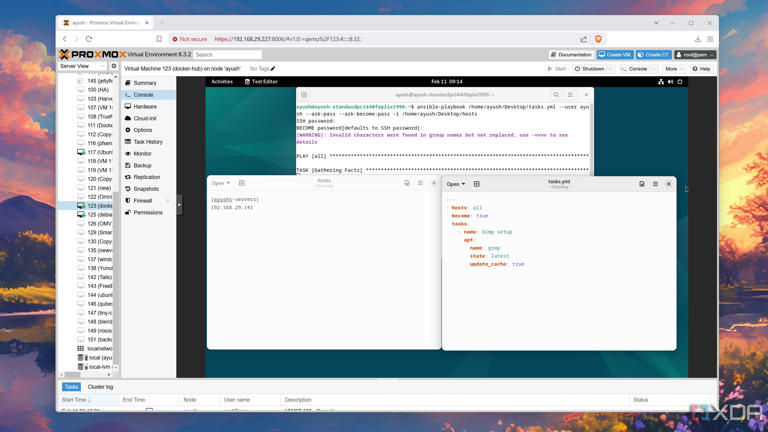This screenshot has height=432, width=768.
Task: Expand the More actions dropdown
Action: (673, 69)
